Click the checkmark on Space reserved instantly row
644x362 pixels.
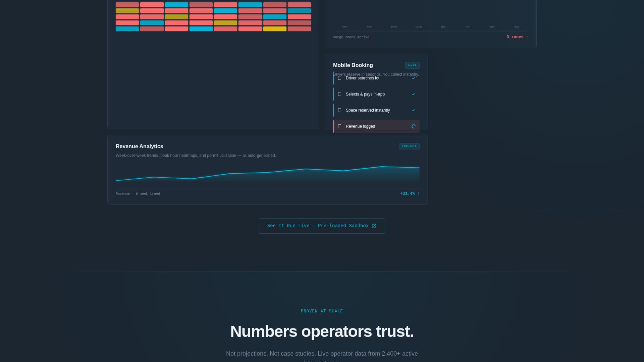pos(414,110)
